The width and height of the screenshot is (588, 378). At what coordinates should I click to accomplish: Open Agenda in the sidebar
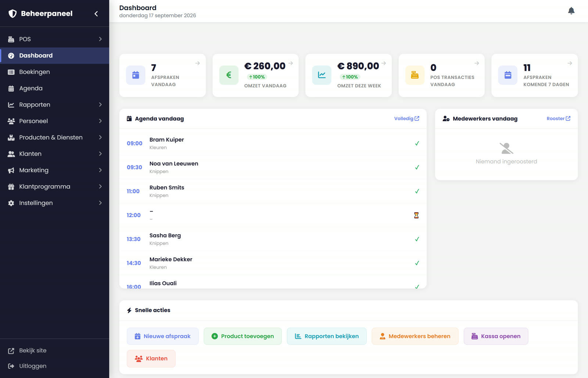[x=54, y=88]
